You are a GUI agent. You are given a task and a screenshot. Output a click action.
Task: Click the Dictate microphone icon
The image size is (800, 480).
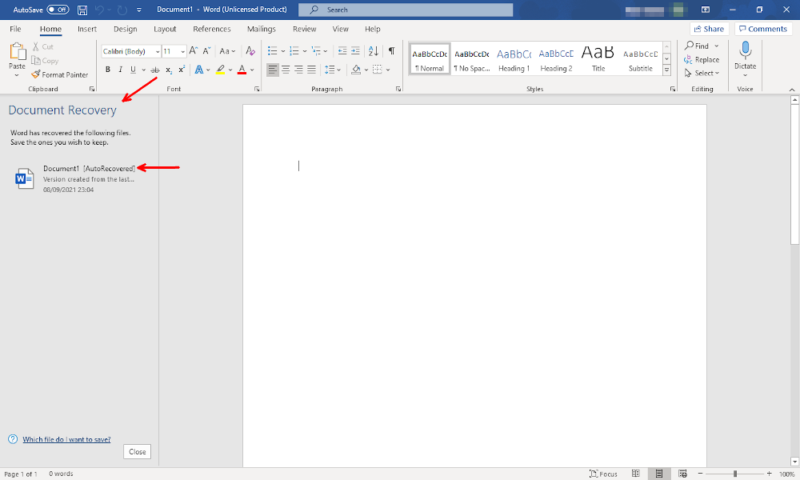[745, 50]
